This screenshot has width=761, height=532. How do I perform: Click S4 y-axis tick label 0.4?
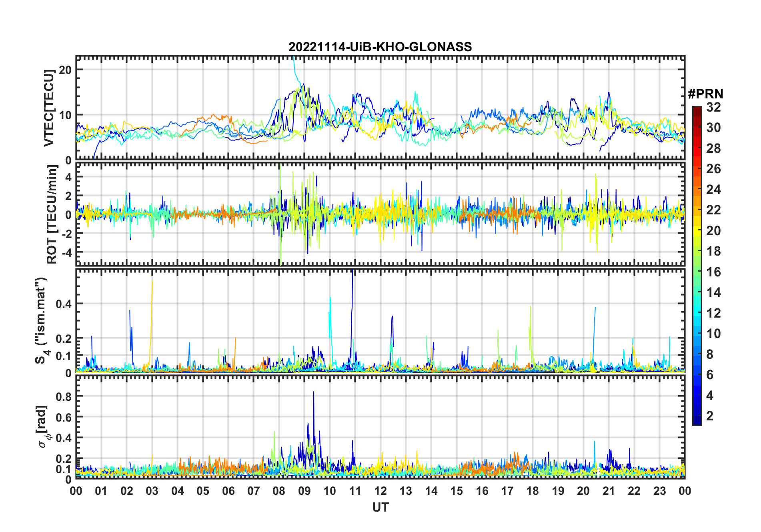coord(64,304)
